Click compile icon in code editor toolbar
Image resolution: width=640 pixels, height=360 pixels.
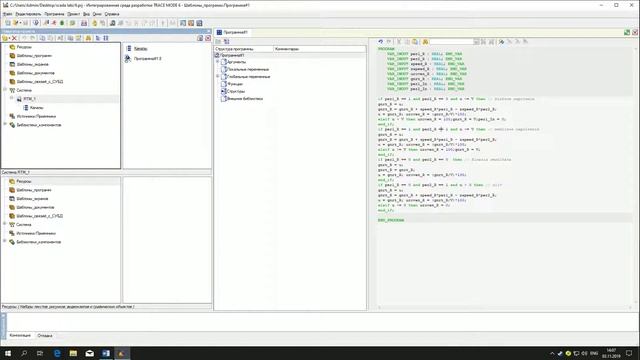[501, 42]
